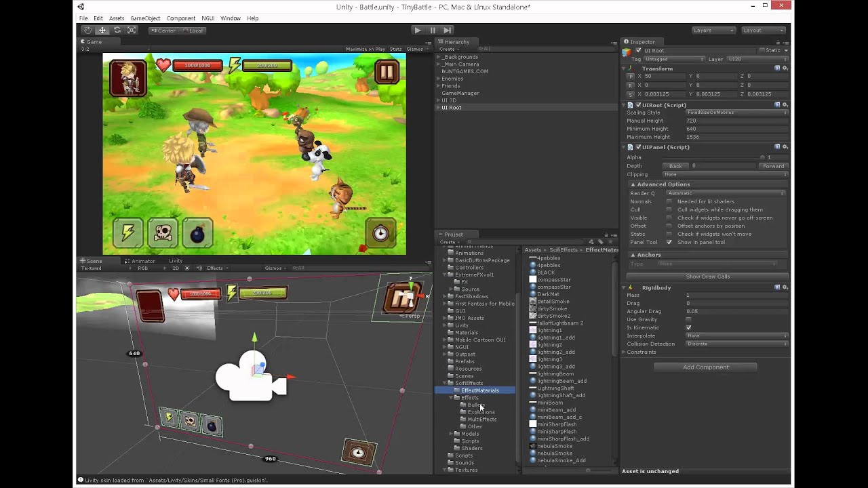
Task: Reset position with P button
Action: [x=631, y=77]
